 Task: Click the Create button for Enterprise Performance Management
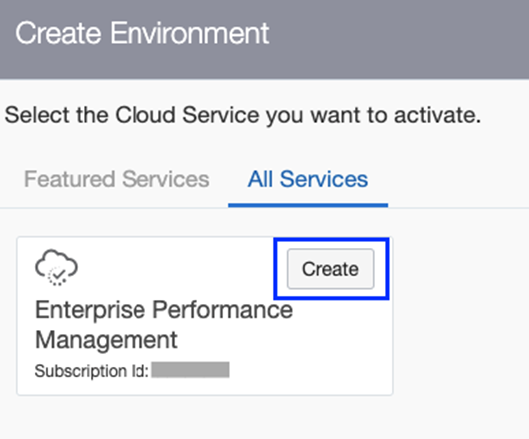[x=330, y=269]
